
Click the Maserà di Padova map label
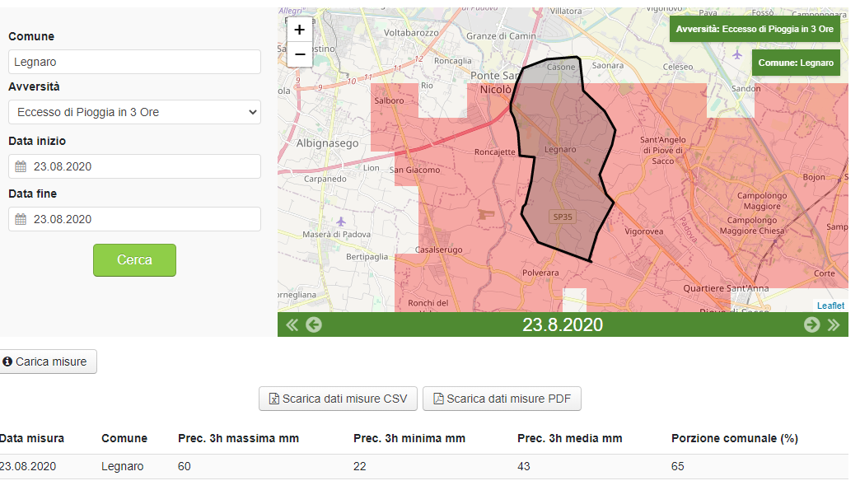[337, 235]
